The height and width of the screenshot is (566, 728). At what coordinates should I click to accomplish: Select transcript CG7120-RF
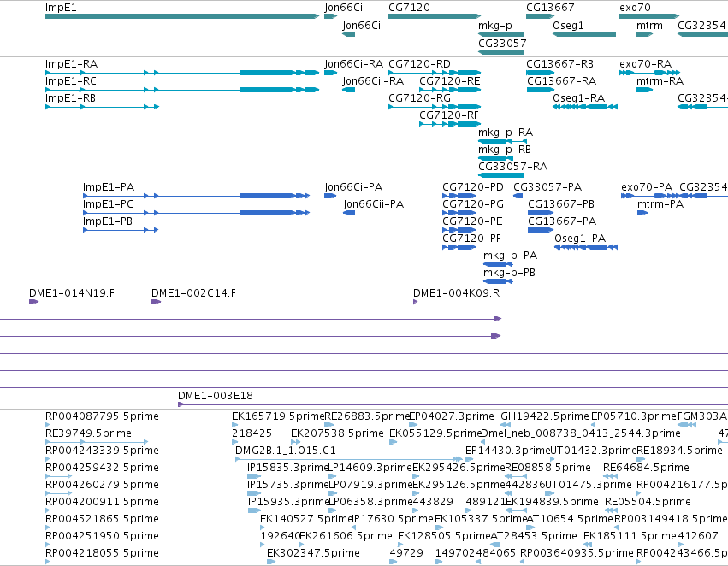[x=450, y=124]
